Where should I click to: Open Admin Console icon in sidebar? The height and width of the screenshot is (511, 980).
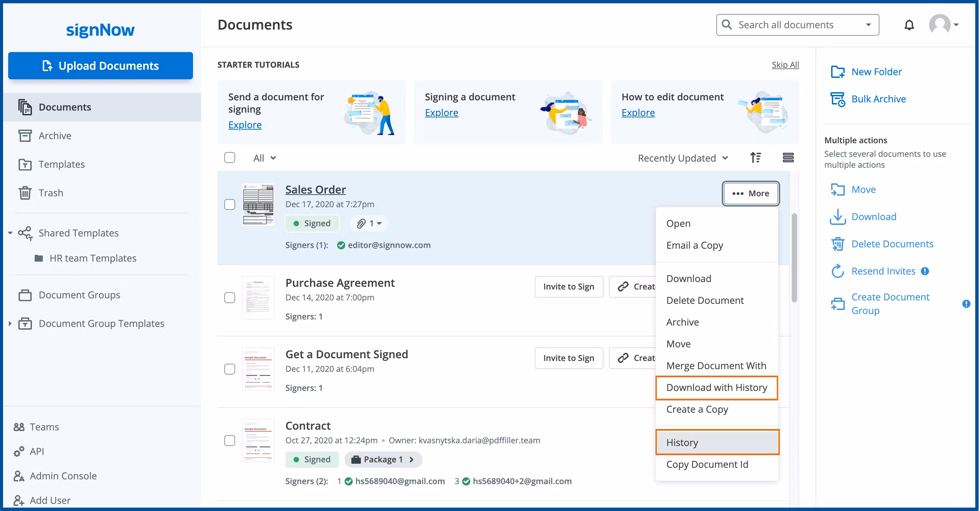[x=19, y=476]
